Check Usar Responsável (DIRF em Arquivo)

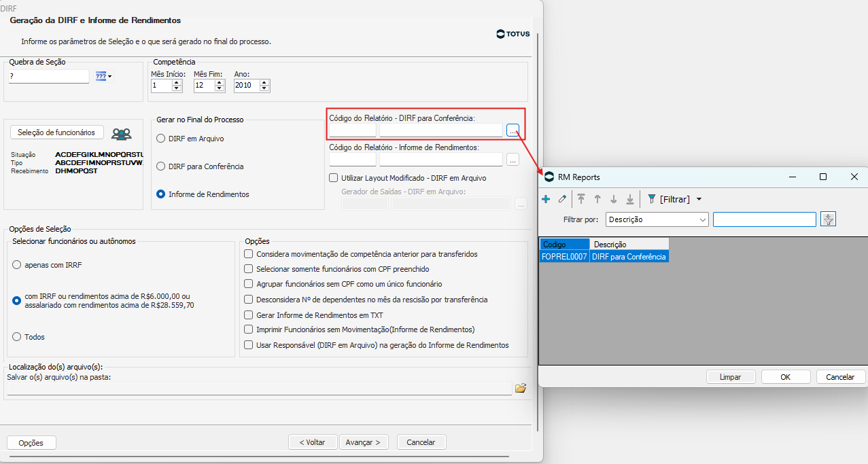point(249,345)
